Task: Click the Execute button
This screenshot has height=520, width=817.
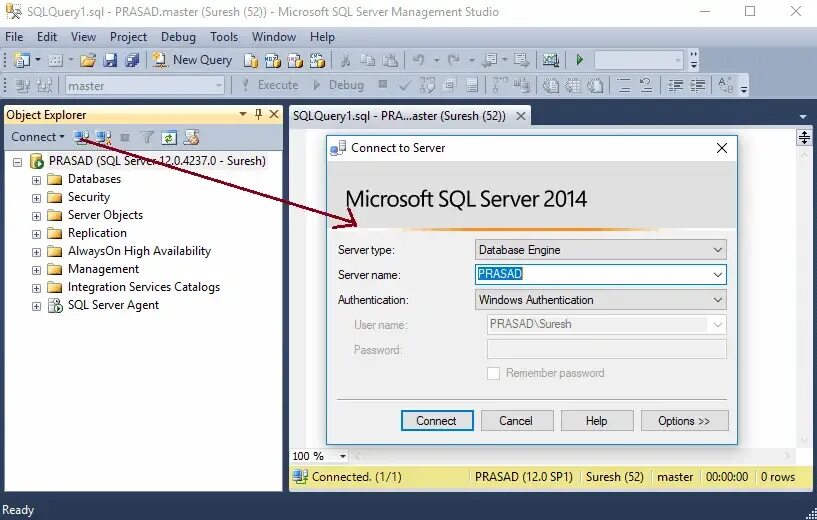Action: click(270, 85)
